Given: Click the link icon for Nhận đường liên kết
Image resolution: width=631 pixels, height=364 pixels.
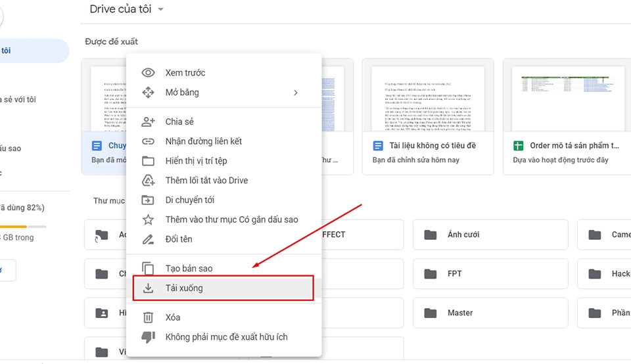Looking at the screenshot, I should (148, 141).
